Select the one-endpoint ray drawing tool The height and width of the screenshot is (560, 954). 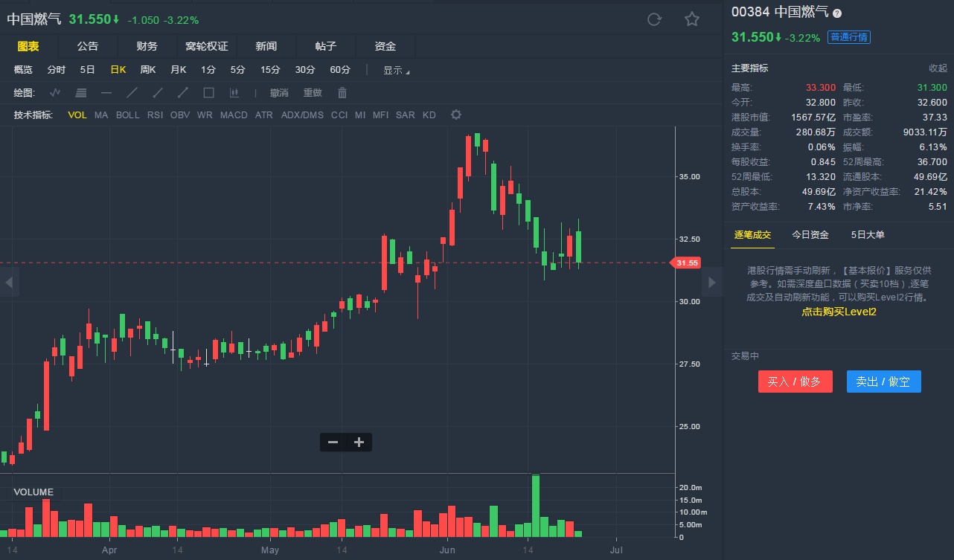coord(158,93)
